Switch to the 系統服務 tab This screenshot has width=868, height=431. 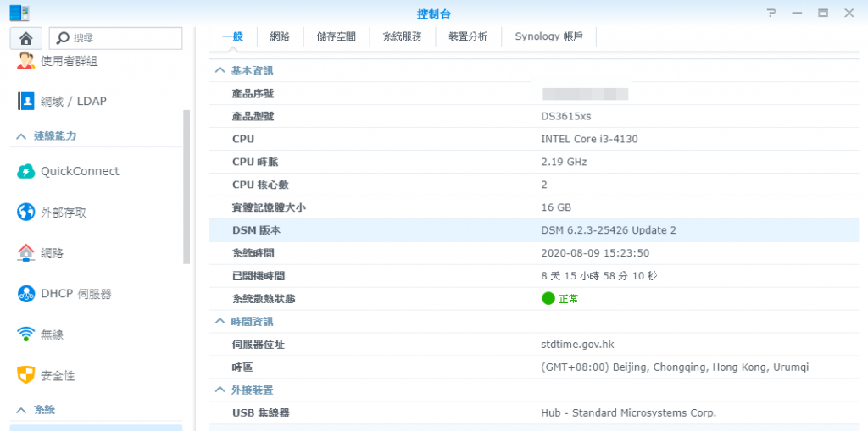point(402,37)
